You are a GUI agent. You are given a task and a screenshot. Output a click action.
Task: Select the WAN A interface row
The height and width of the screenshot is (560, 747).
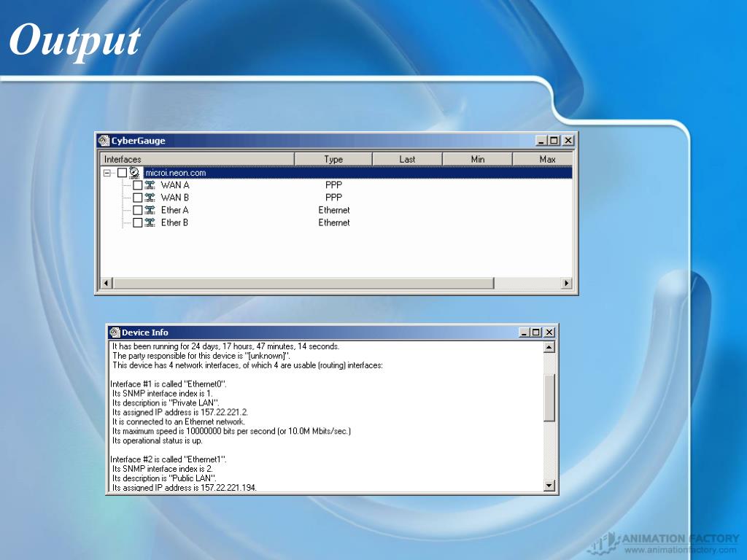[336, 185]
